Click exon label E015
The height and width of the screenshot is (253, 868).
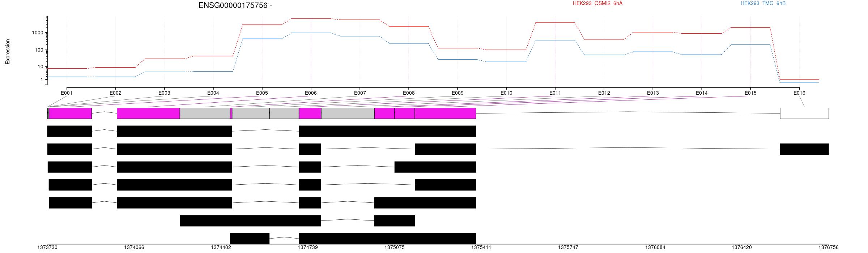click(750, 93)
